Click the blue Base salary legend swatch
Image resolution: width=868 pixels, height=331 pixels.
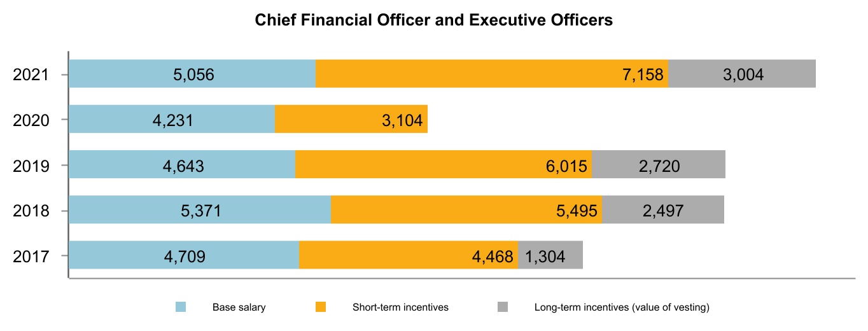[181, 307]
